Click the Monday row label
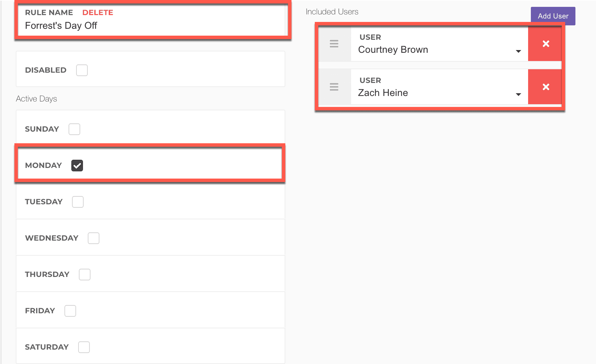 click(44, 166)
